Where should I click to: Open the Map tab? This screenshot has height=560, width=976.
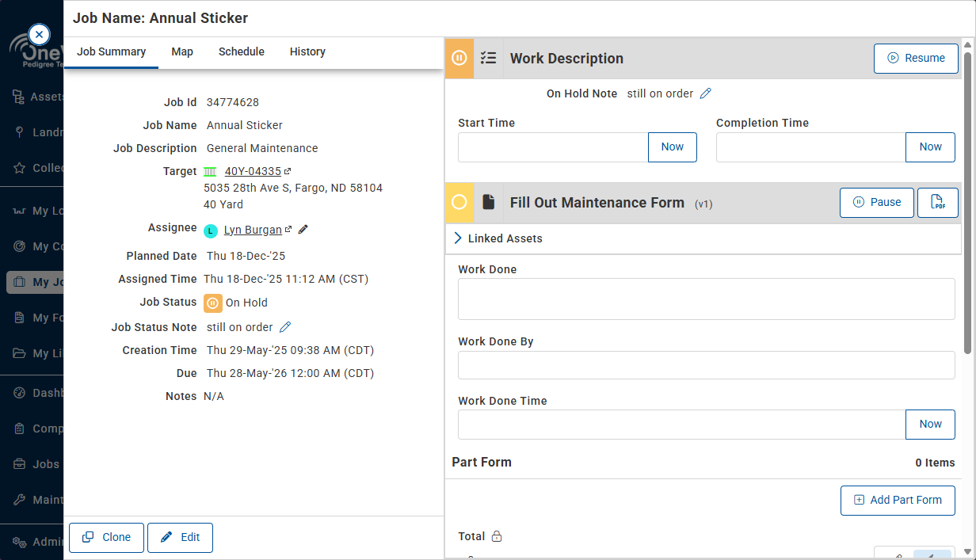pos(182,51)
